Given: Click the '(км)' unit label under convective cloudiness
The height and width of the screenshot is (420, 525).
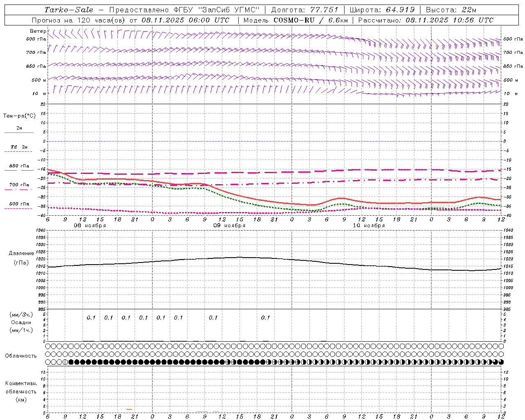Looking at the screenshot, I should click(21, 399).
